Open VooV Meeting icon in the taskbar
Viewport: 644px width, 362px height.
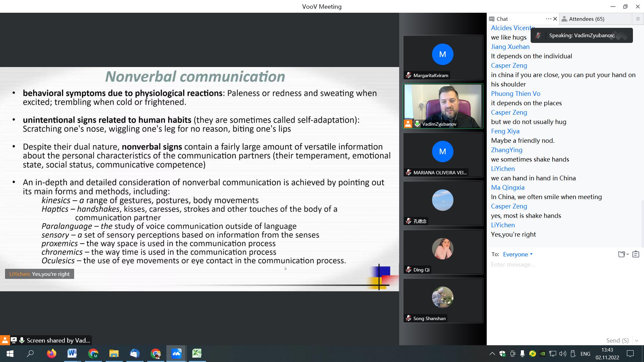point(176,354)
